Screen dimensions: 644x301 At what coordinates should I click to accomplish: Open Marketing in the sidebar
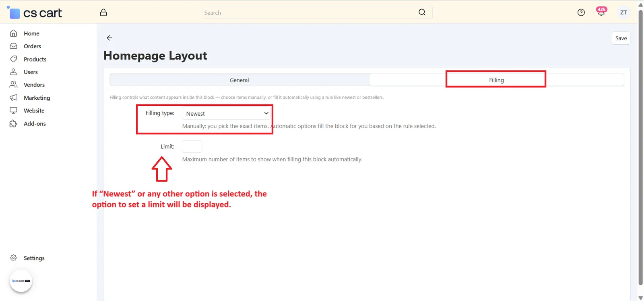37,98
